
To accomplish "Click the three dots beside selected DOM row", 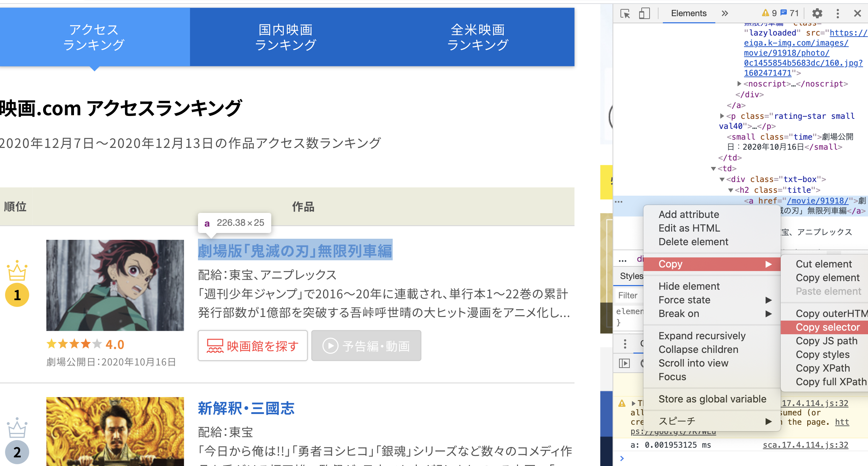I will [619, 202].
